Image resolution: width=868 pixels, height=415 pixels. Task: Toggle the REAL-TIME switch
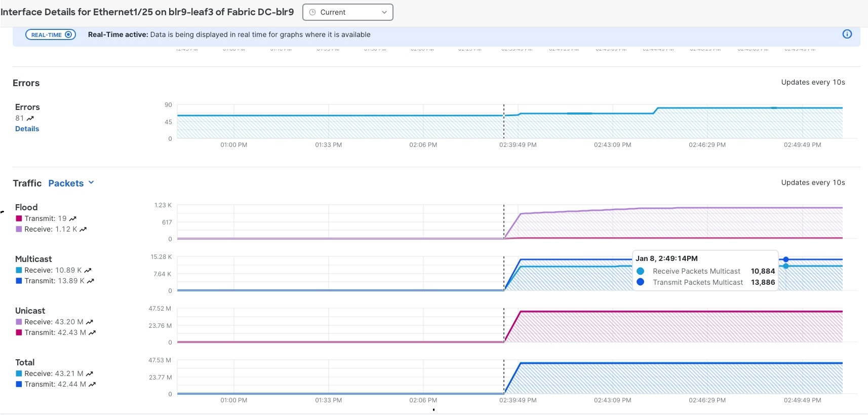coord(51,34)
